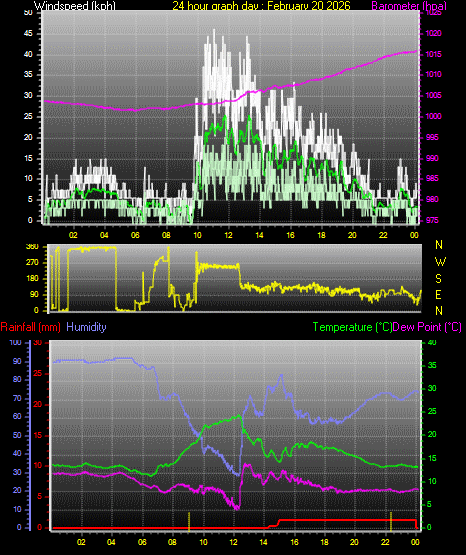This screenshot has height=555, width=466.
Task: Click the green "25" temperature axis value
Action: click(x=432, y=411)
